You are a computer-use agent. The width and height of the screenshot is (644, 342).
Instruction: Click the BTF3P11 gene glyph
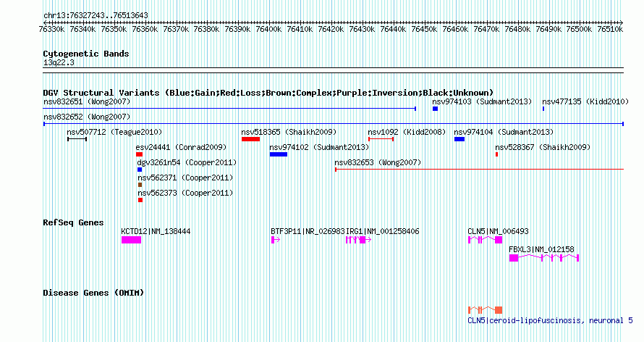point(276,240)
